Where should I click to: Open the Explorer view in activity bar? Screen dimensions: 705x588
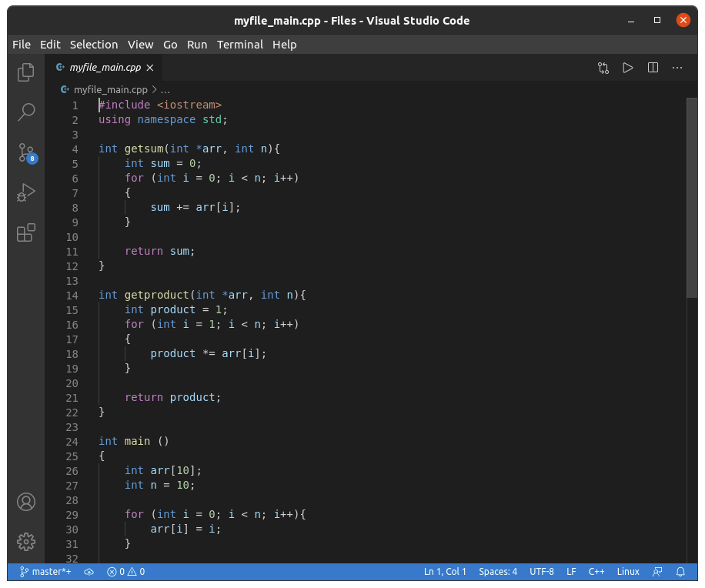pyautogui.click(x=26, y=72)
